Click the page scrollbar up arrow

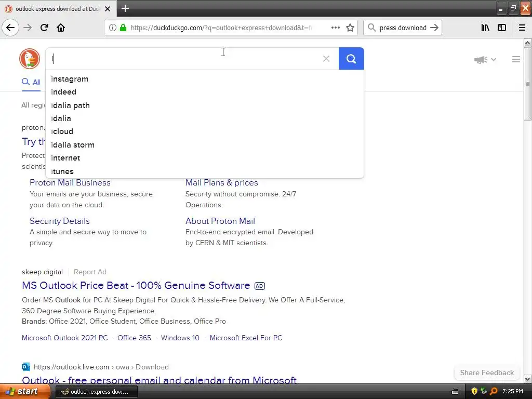click(x=527, y=43)
